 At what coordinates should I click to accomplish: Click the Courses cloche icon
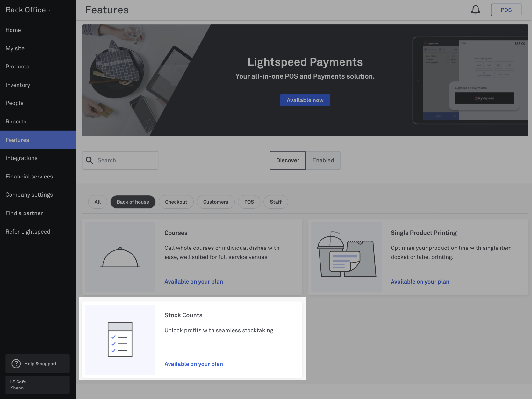click(x=120, y=257)
